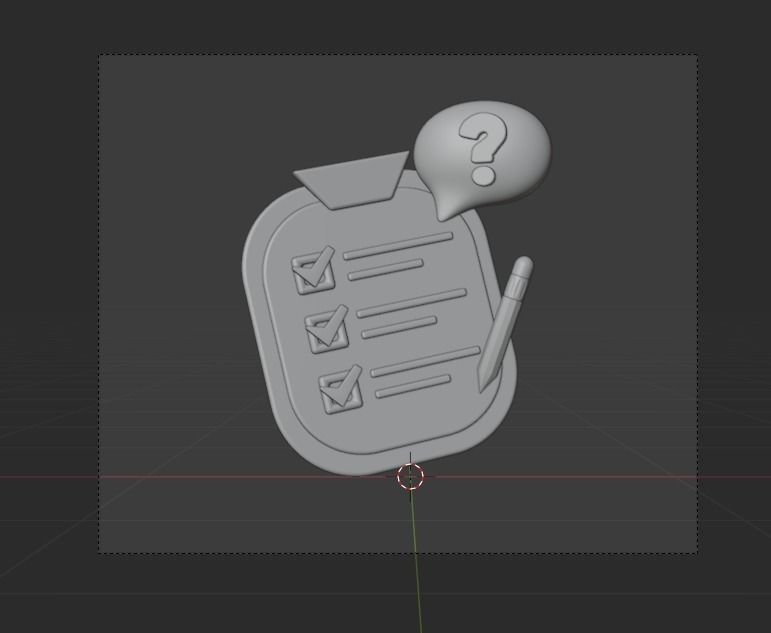Click the topmost checkmark box on clipboard
Image resolution: width=771 pixels, height=633 pixels.
pyautogui.click(x=313, y=271)
